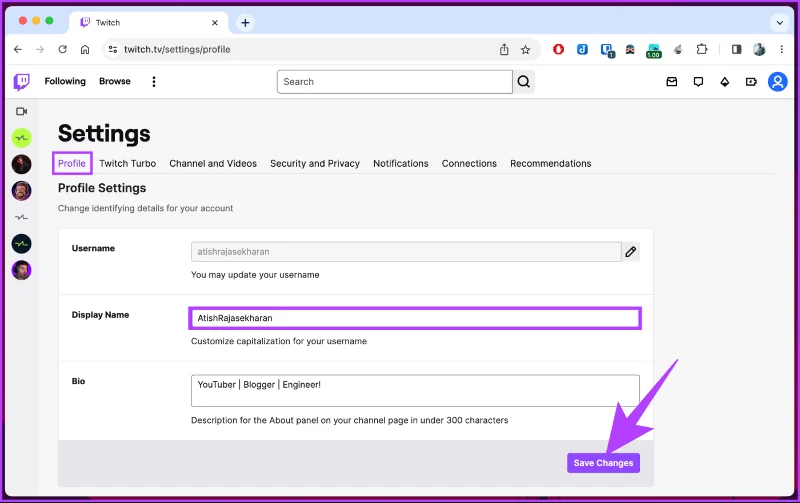Click the browser home icon
This screenshot has width=800, height=503.
coord(85,49)
